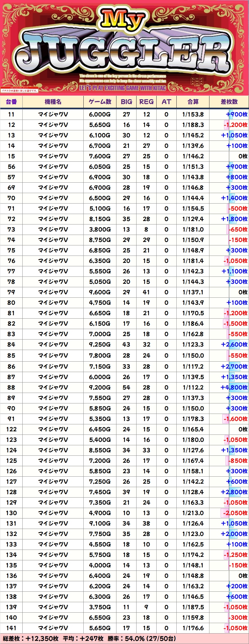Click the 1/112.2 combined probability cell
The width and height of the screenshot is (249, 644).
pyautogui.click(x=193, y=388)
